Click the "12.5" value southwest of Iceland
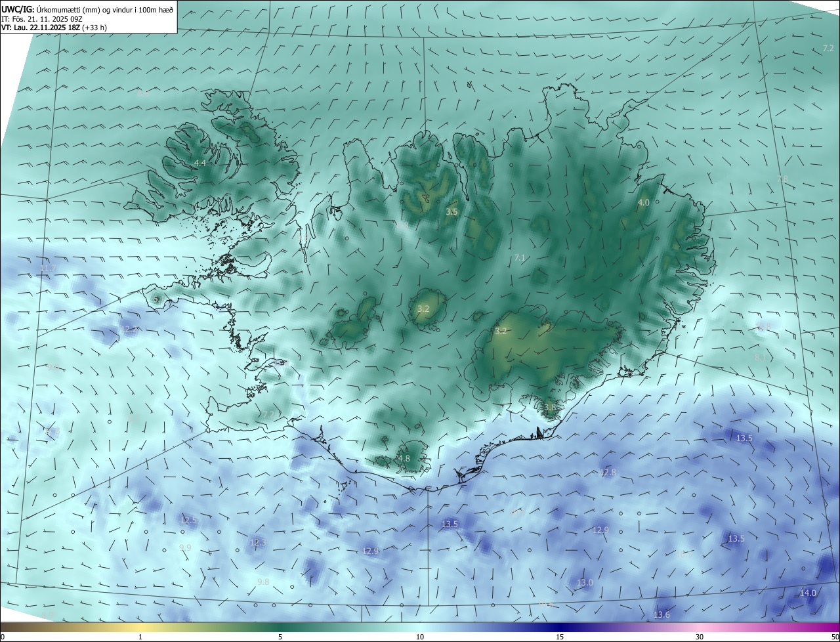This screenshot has width=840, height=642. [x=188, y=521]
